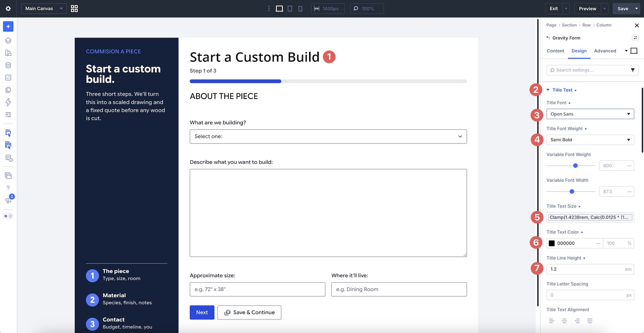Adjust the Variable Font Width slider
644x333 pixels.
pos(571,192)
